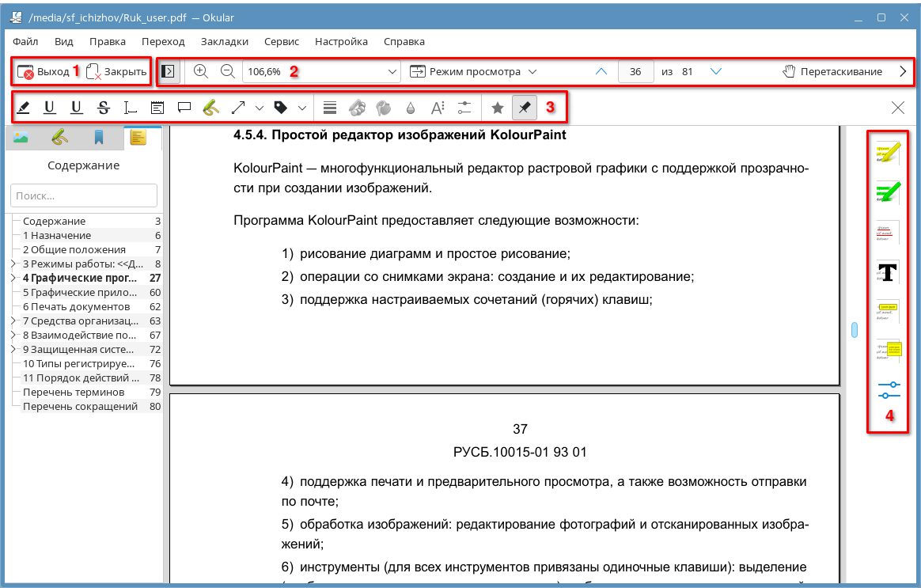Viewport: 921px width, 588px height.
Task: Select the Strikeout annotation tool
Action: coord(103,108)
